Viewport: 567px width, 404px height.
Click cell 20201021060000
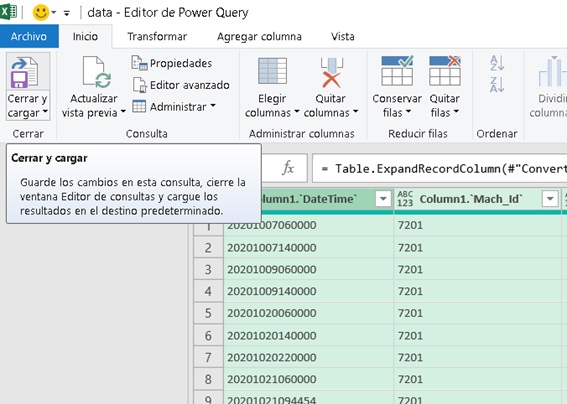coord(309,379)
